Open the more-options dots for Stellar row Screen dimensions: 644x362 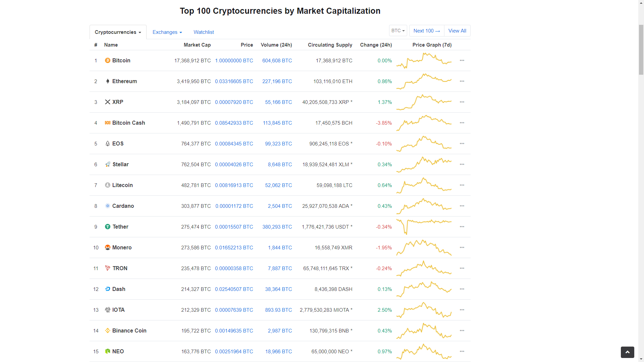click(x=462, y=164)
